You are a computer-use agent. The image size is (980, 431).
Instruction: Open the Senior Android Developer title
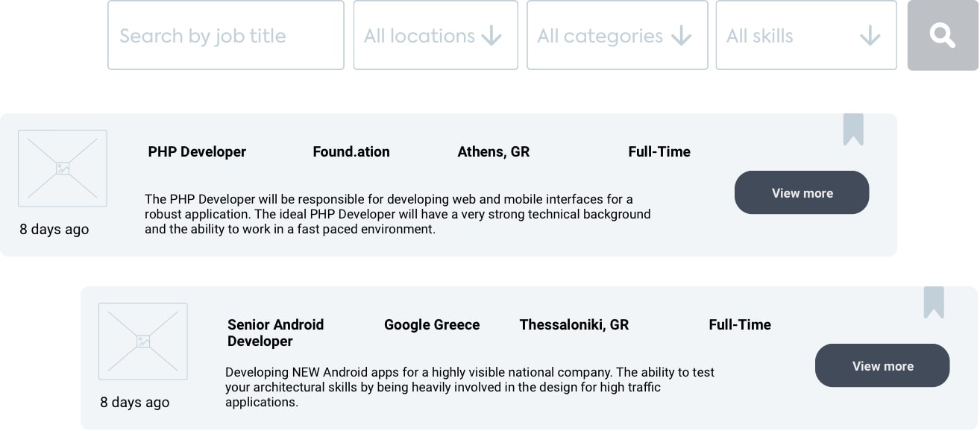click(276, 333)
